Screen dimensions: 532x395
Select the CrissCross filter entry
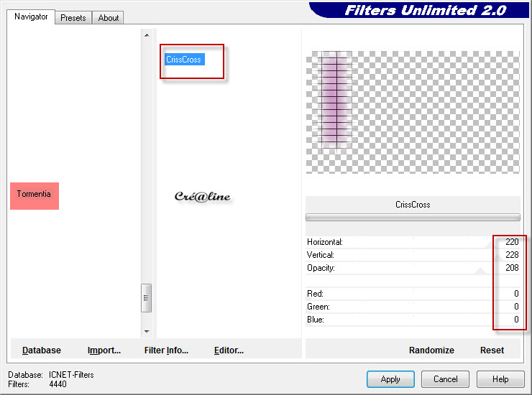point(184,60)
